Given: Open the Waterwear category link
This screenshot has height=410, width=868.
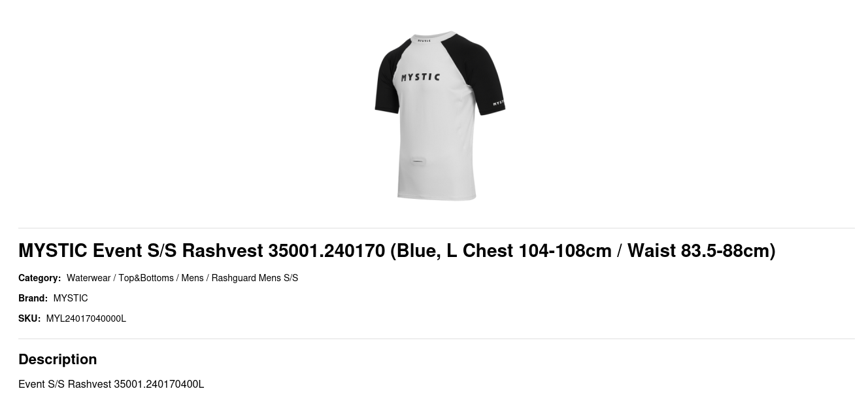Looking at the screenshot, I should pos(88,278).
